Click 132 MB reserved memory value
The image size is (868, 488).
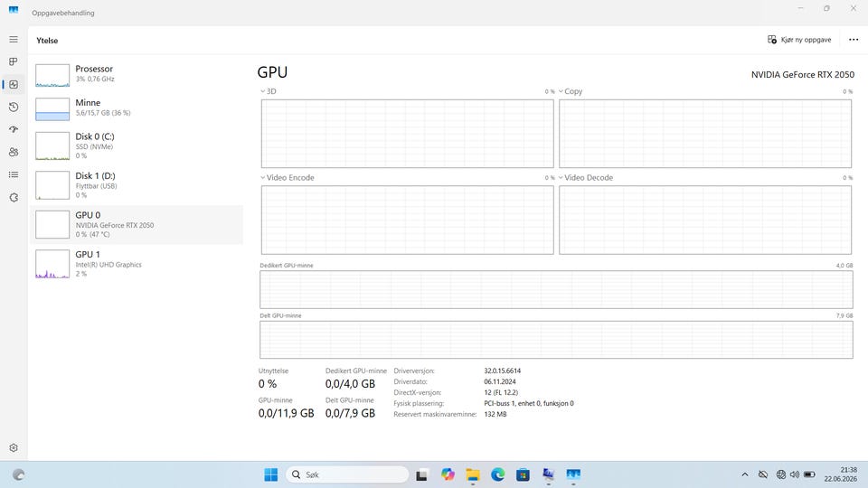495,414
